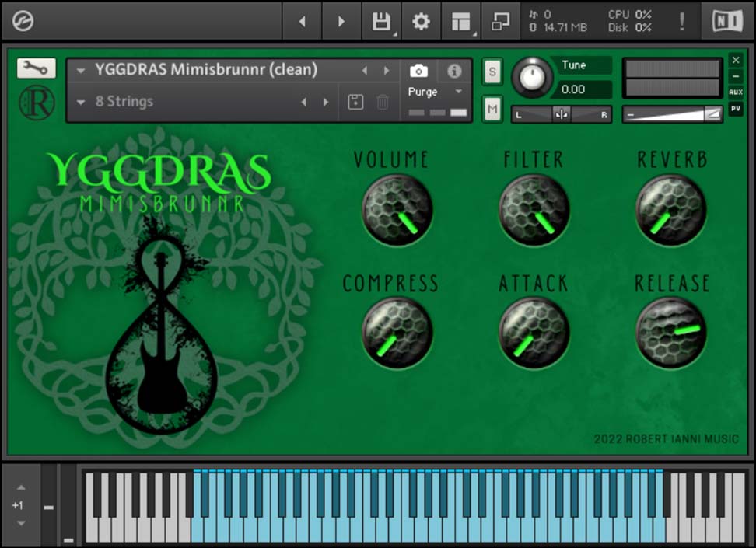The height and width of the screenshot is (548, 756).
Task: Click the Disk 0% meter readout
Action: 630,27
